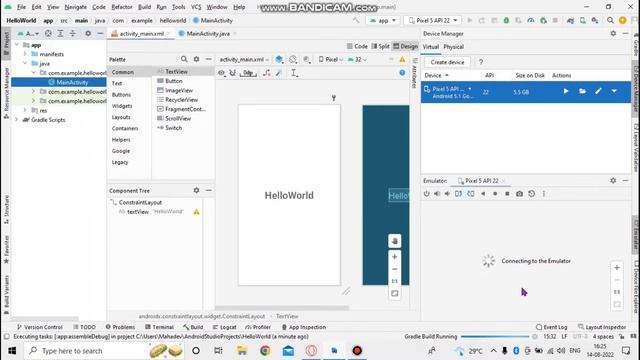Screen dimensions: 640x360
Task: Take emulator screenshot with camera icon
Action: (x=519, y=194)
